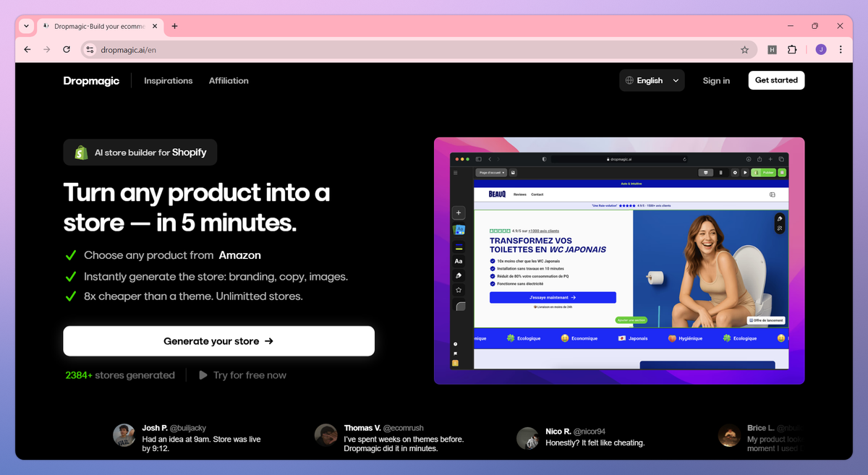Click the plus add-section icon in preview
Image resolution: width=868 pixels, height=475 pixels.
point(459,213)
